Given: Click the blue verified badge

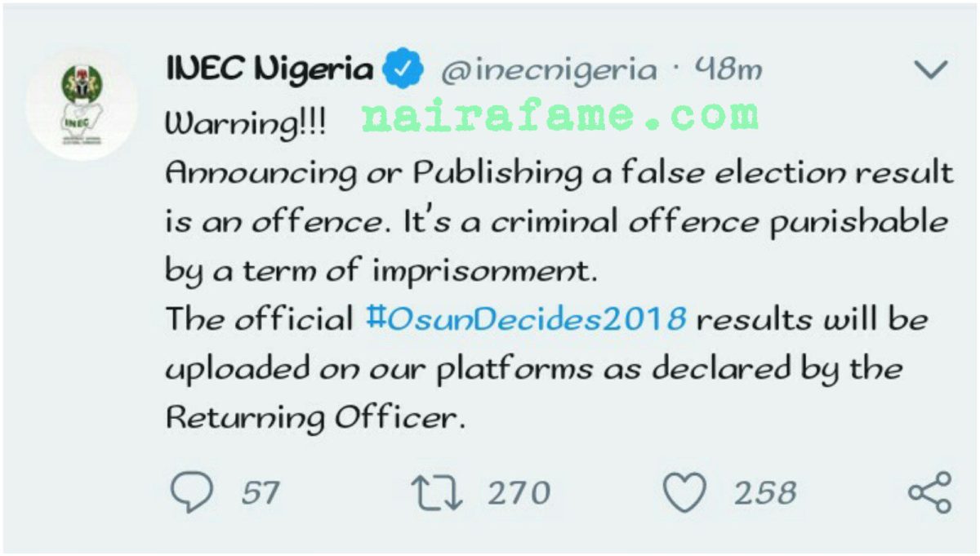Looking at the screenshot, I should [x=406, y=70].
